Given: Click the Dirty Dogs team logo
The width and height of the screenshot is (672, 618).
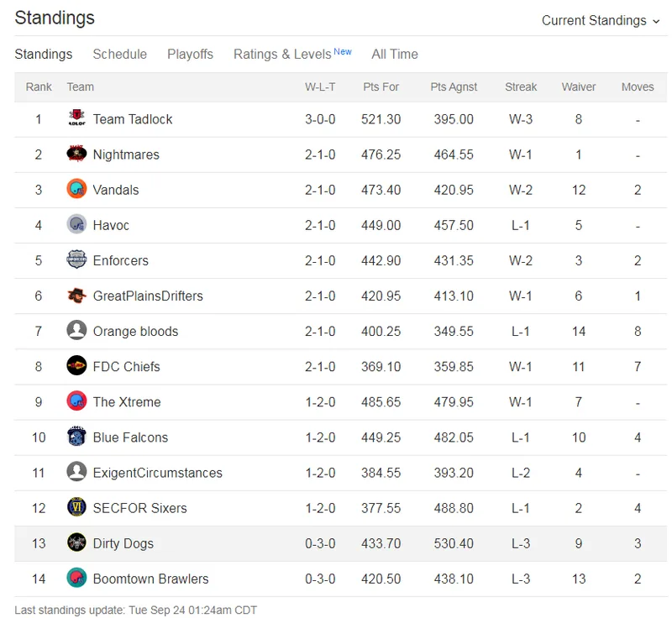Looking at the screenshot, I should (x=76, y=542).
